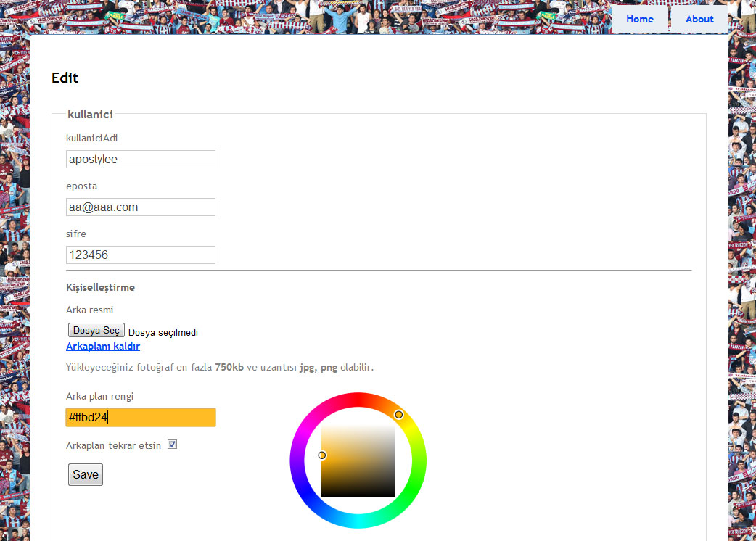Pick pure red on the hue ring
756x541 pixels.
pos(358,400)
